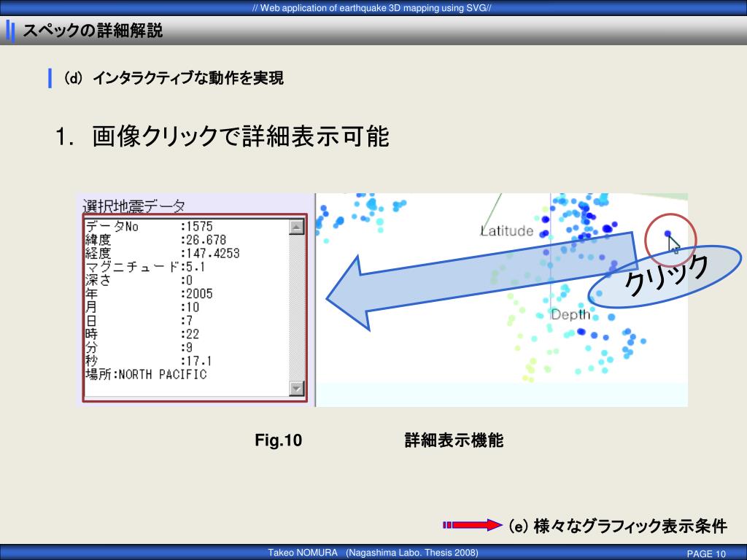The width and height of the screenshot is (747, 560).
Task: Click the "深さ :0" row
Action: point(139,280)
